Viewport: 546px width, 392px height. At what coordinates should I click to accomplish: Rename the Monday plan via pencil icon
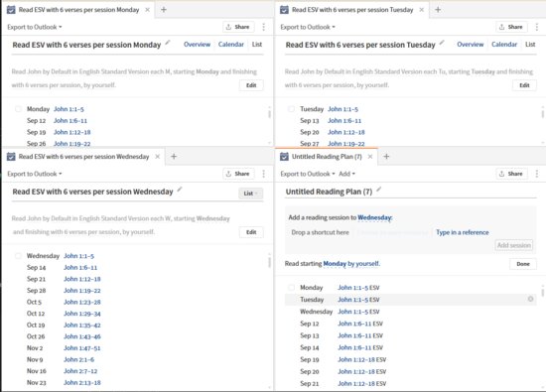(x=168, y=43)
